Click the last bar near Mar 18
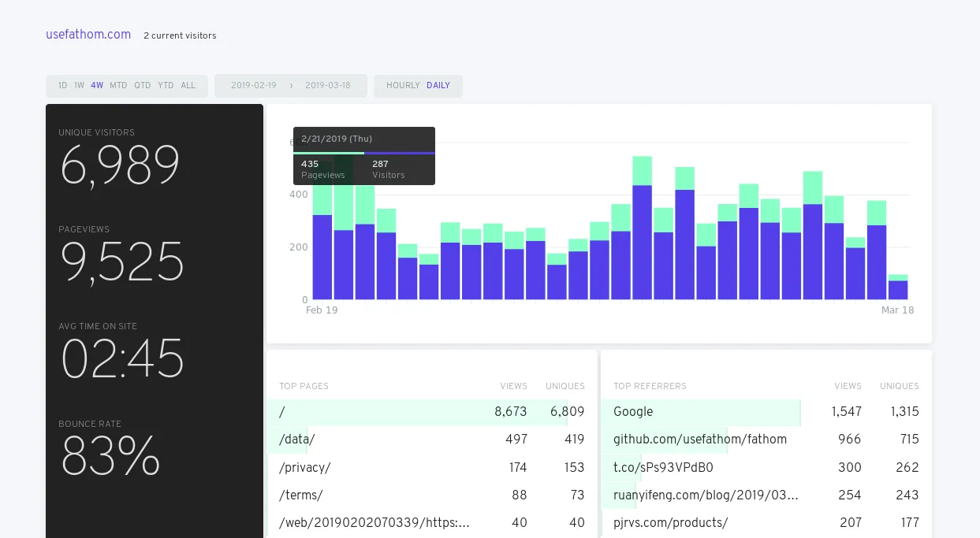Image resolution: width=980 pixels, height=538 pixels. click(x=898, y=289)
